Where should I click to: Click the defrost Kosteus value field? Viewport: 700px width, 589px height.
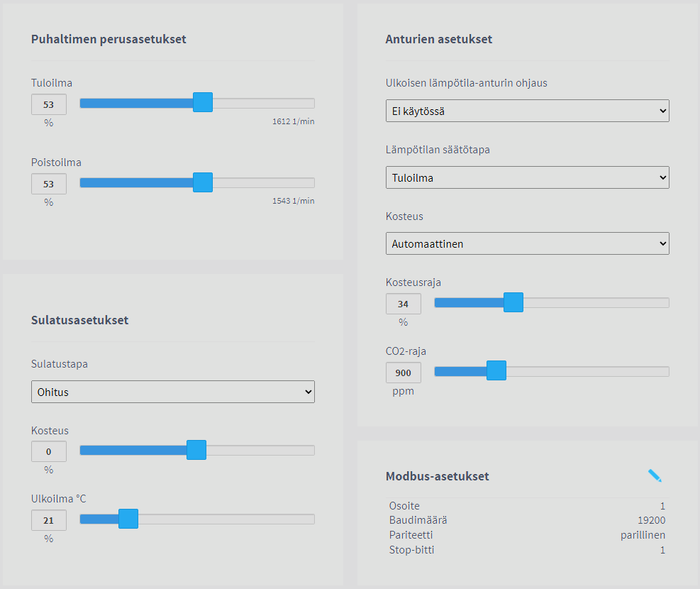pyautogui.click(x=49, y=451)
